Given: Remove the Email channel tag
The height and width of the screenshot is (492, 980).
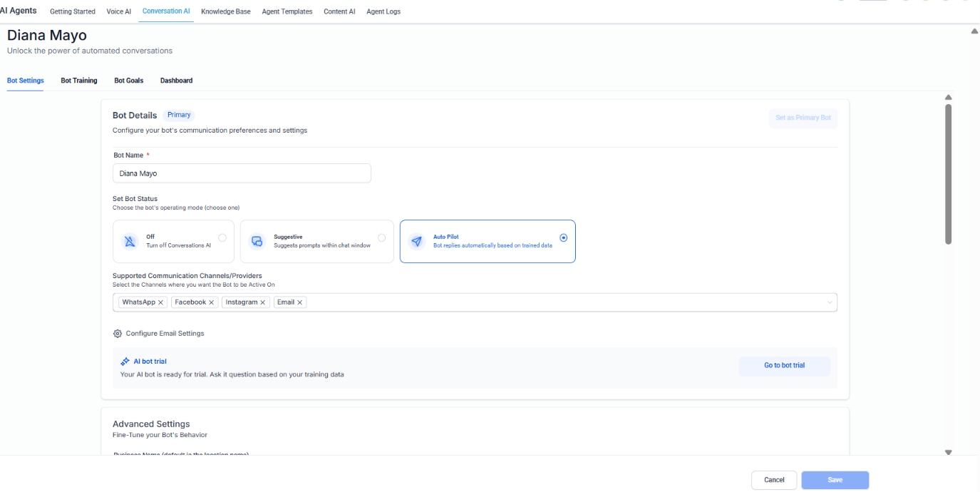Looking at the screenshot, I should (x=300, y=302).
